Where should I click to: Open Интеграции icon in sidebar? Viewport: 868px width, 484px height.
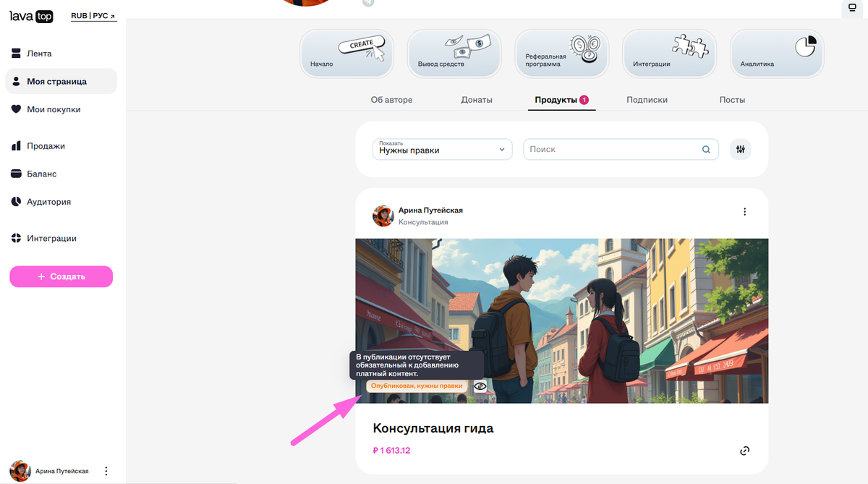(x=17, y=238)
